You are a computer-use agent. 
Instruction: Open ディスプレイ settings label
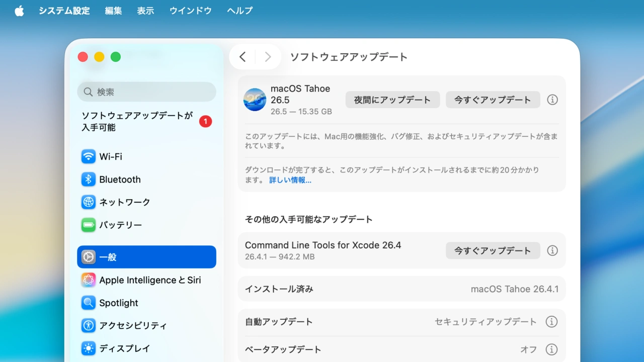125,348
